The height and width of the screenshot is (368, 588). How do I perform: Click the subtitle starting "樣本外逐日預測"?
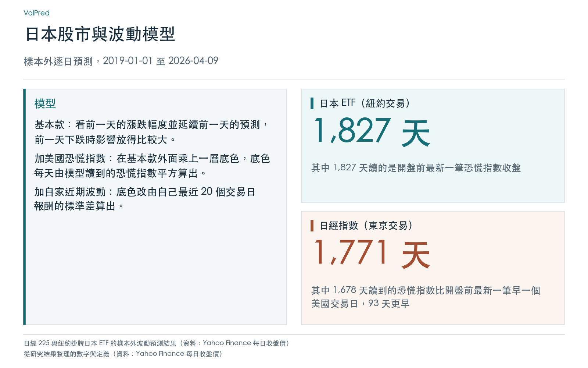coord(121,61)
